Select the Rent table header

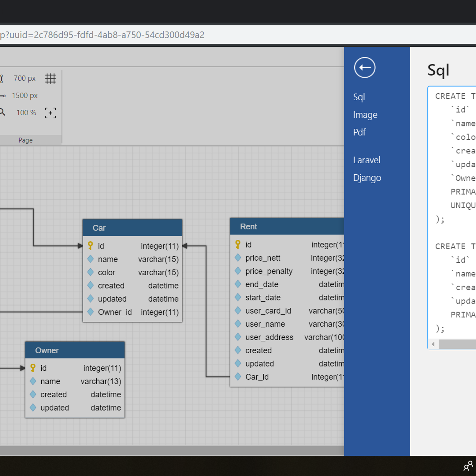287,226
